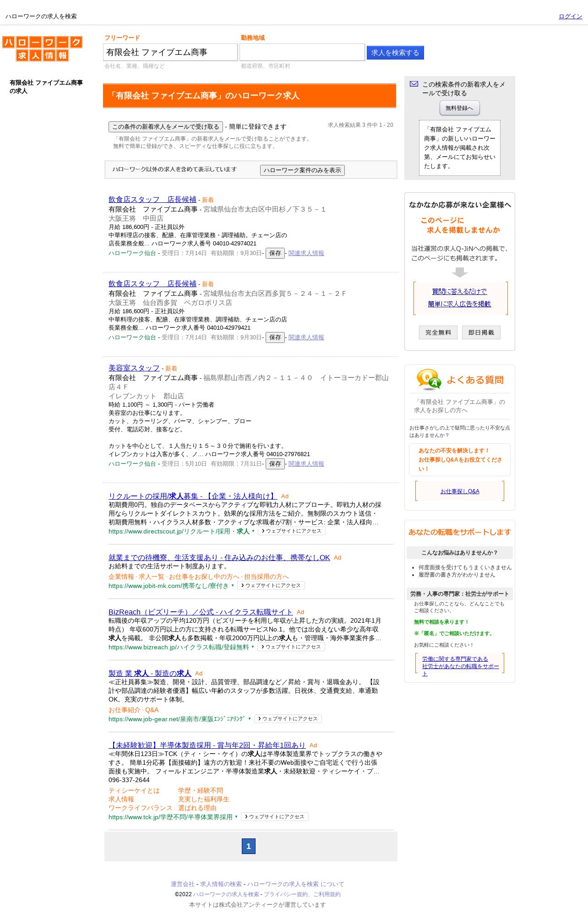Open the 選ばれる理由 sitelink
The image size is (588, 914).
197,808
